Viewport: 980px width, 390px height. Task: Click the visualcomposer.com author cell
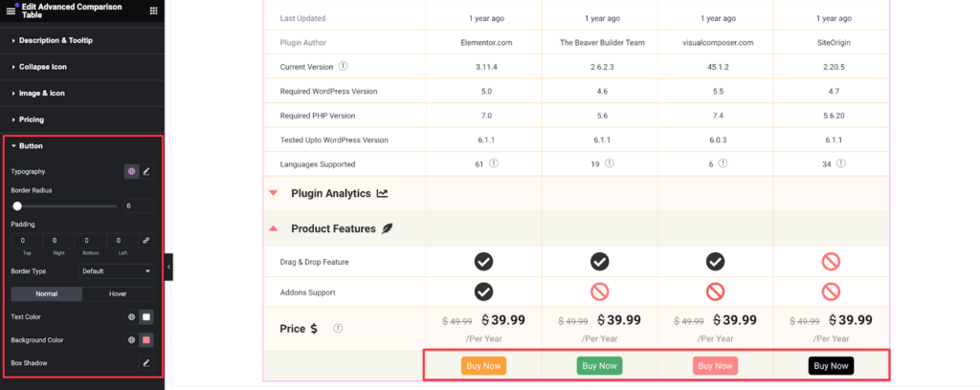[718, 42]
